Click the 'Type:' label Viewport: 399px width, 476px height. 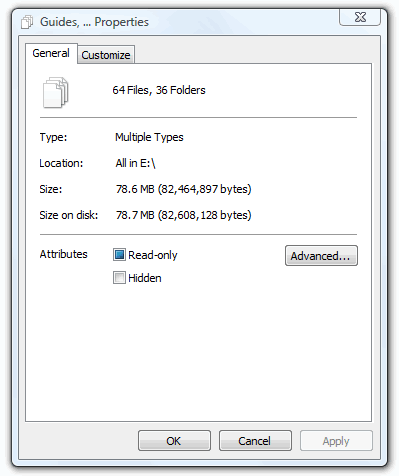(x=53, y=137)
